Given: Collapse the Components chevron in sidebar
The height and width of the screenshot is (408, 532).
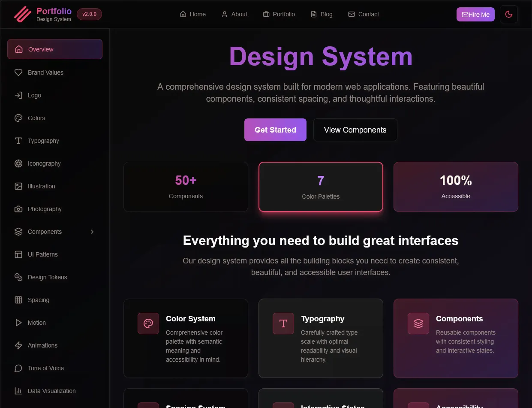Looking at the screenshot, I should [x=92, y=232].
